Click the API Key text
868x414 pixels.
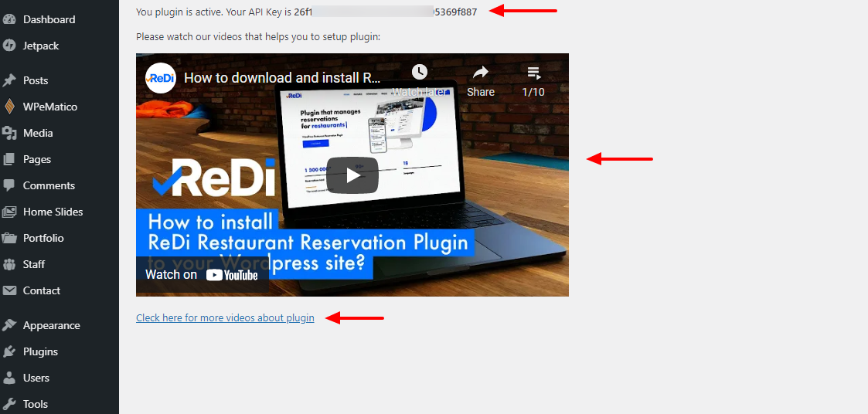point(385,11)
